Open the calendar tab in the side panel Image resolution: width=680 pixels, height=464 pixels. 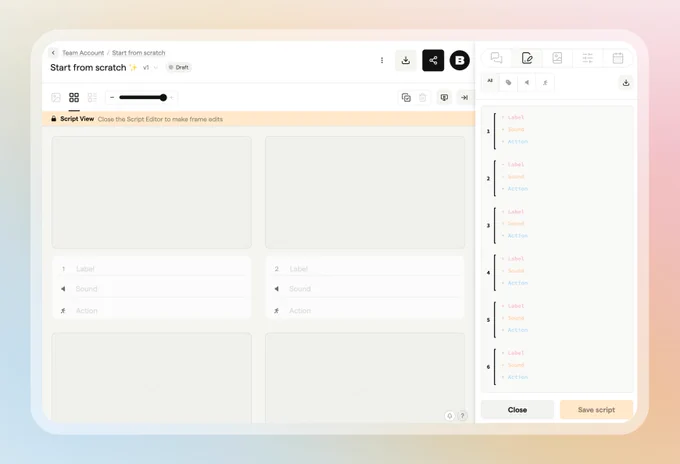(x=618, y=58)
